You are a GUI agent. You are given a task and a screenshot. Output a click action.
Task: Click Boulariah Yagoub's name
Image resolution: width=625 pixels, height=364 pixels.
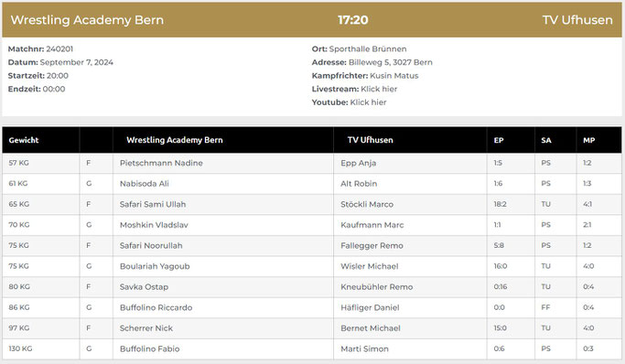coord(155,266)
